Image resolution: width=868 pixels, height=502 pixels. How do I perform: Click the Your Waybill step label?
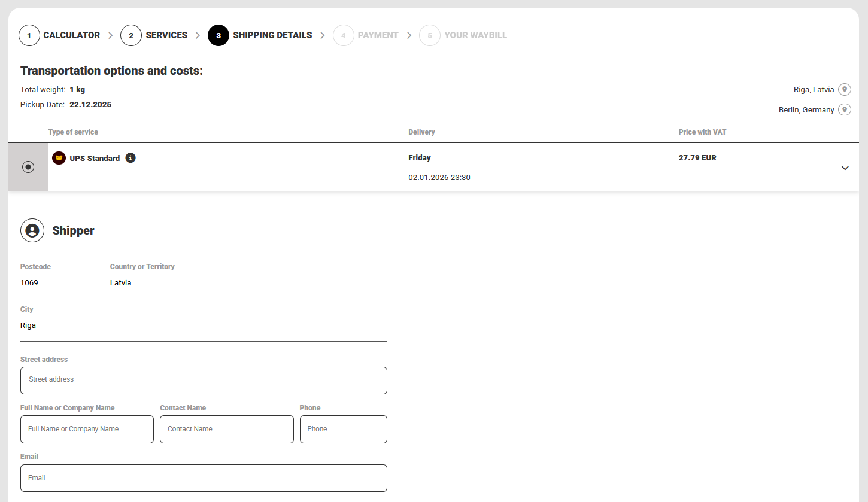pos(475,35)
